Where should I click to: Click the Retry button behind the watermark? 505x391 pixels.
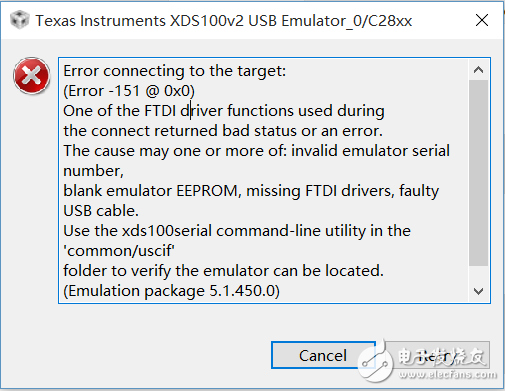[438, 355]
